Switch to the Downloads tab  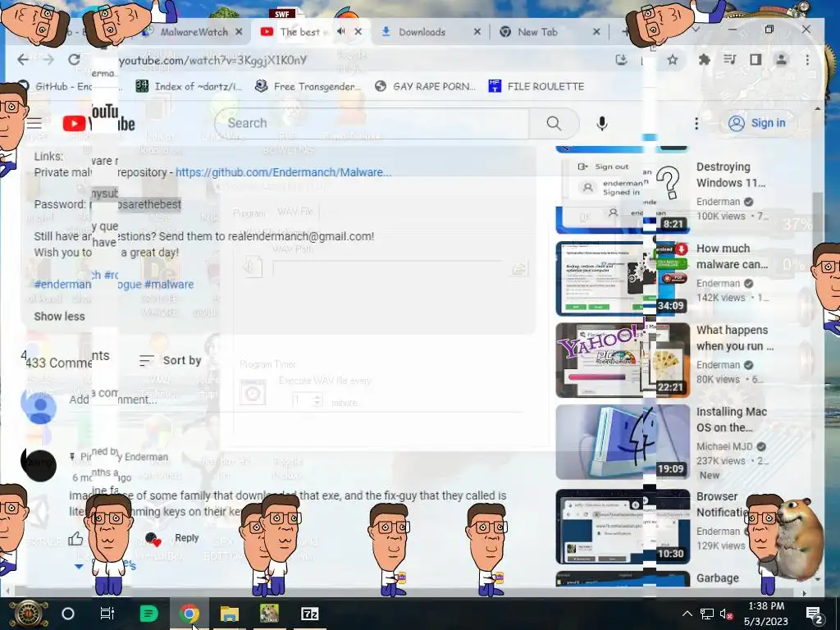click(x=422, y=32)
